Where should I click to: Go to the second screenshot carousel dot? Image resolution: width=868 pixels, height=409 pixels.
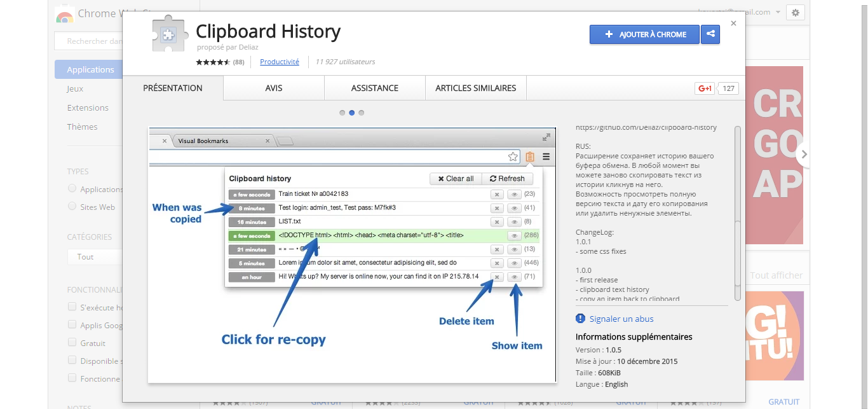pyautogui.click(x=352, y=113)
